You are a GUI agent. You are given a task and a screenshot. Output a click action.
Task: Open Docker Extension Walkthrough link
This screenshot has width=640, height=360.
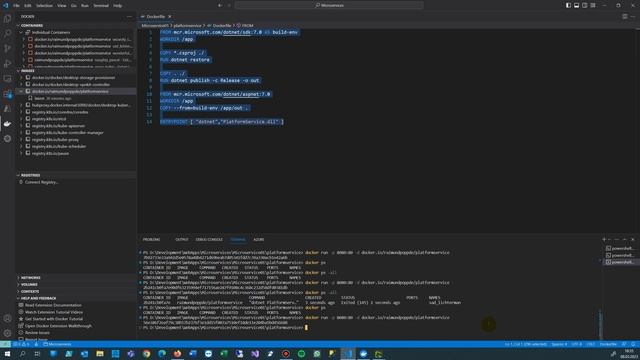pyautogui.click(x=58, y=326)
